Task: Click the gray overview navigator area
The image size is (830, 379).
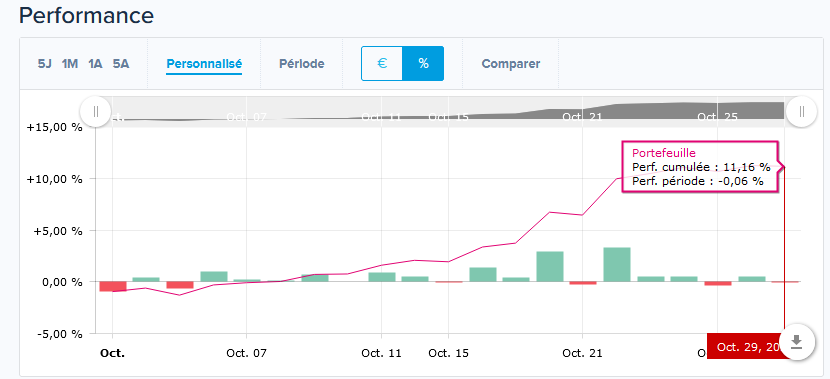Action: click(x=448, y=112)
